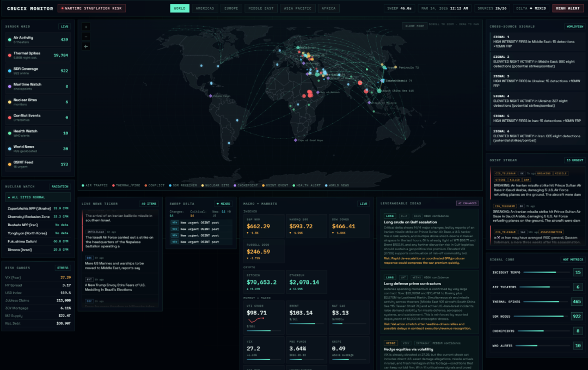Toggle the World News legend layer
This screenshot has width=588, height=370.
[x=337, y=185]
